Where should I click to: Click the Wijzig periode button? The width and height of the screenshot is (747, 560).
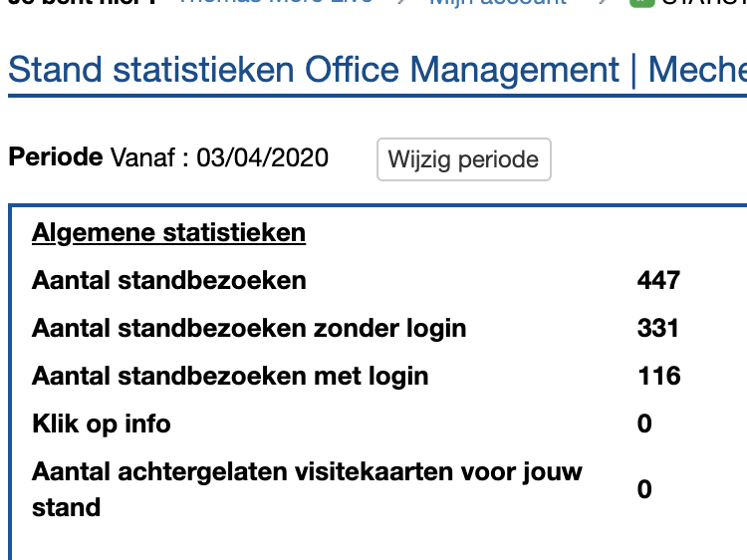(463, 159)
